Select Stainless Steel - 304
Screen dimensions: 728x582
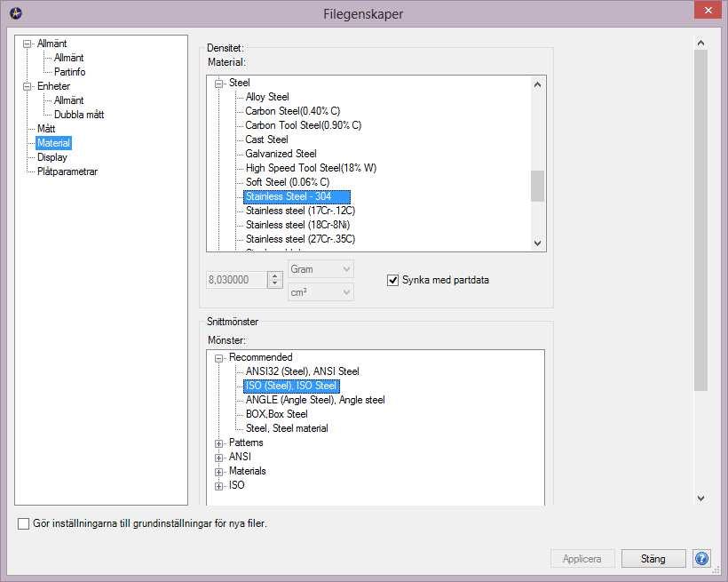(x=297, y=196)
